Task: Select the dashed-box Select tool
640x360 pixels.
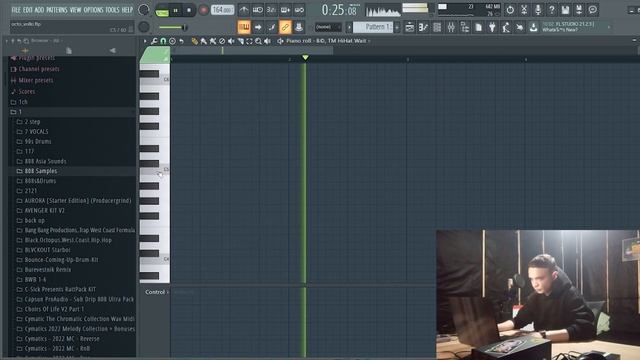Action: click(x=249, y=41)
